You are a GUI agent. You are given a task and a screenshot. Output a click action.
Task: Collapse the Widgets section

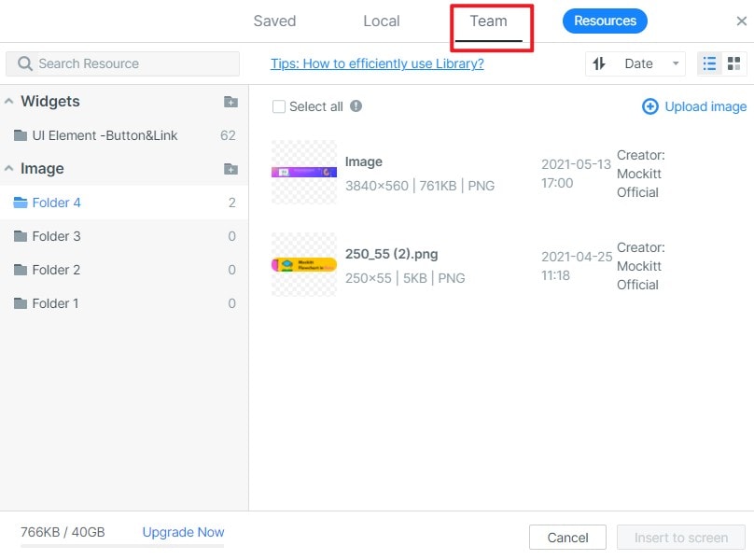tap(8, 102)
